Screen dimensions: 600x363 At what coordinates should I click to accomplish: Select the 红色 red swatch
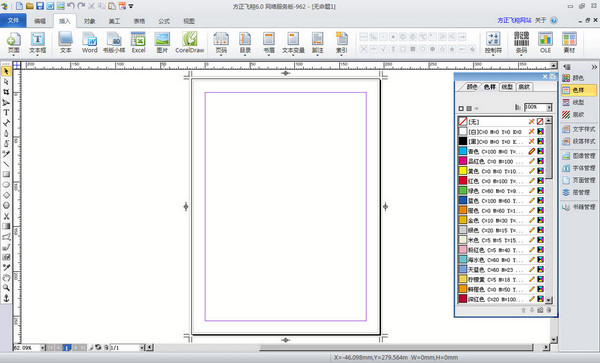(501, 181)
